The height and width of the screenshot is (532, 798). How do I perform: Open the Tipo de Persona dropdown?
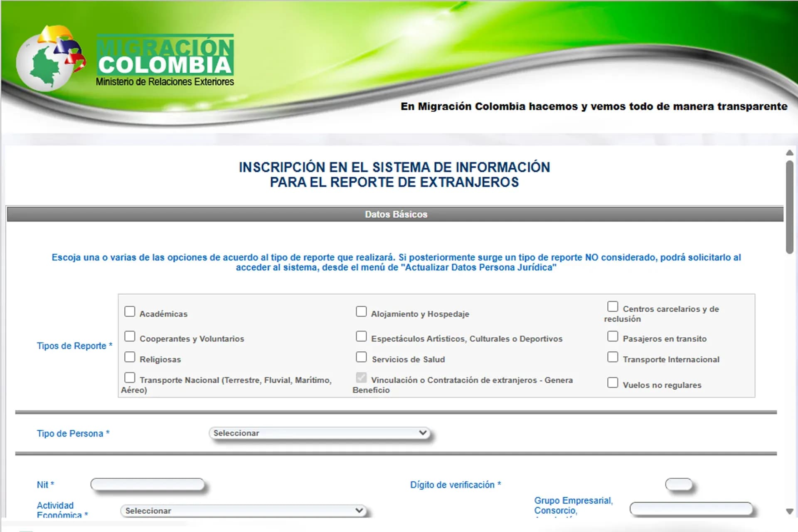click(x=319, y=433)
